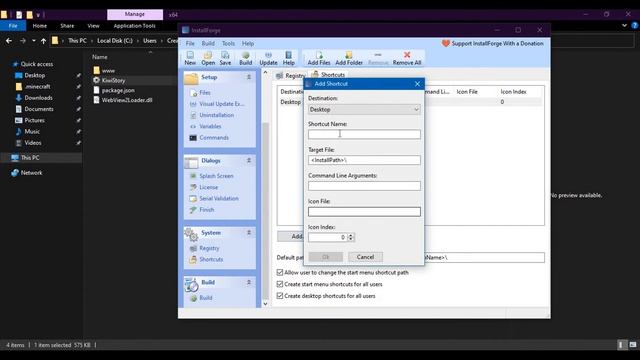Click the Add Folder toolbar icon

[x=349, y=58]
